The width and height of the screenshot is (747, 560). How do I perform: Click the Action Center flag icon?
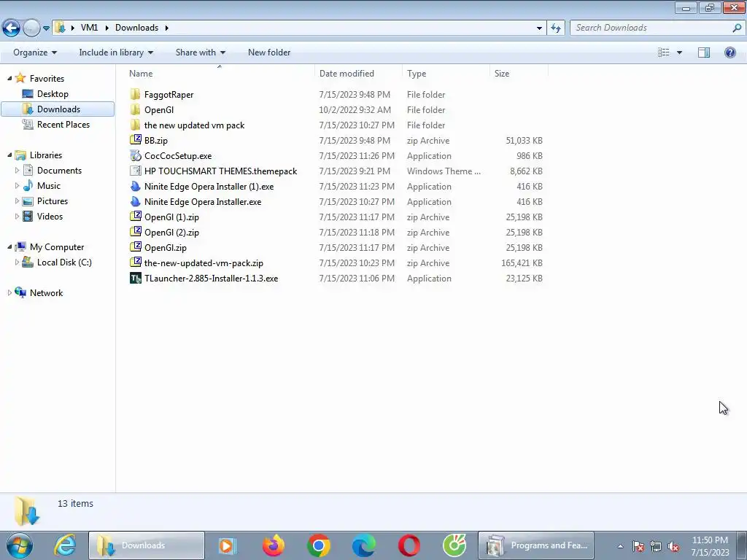[638, 547]
